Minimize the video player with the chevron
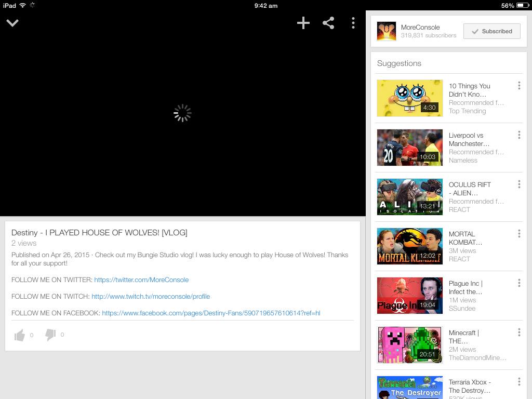Viewport: 532px width, 399px height. (12, 23)
